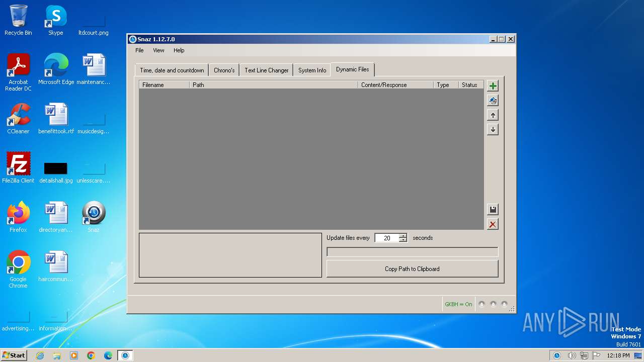Select benefittook.rtf desktop file
The width and height of the screenshot is (644, 362).
[56, 119]
